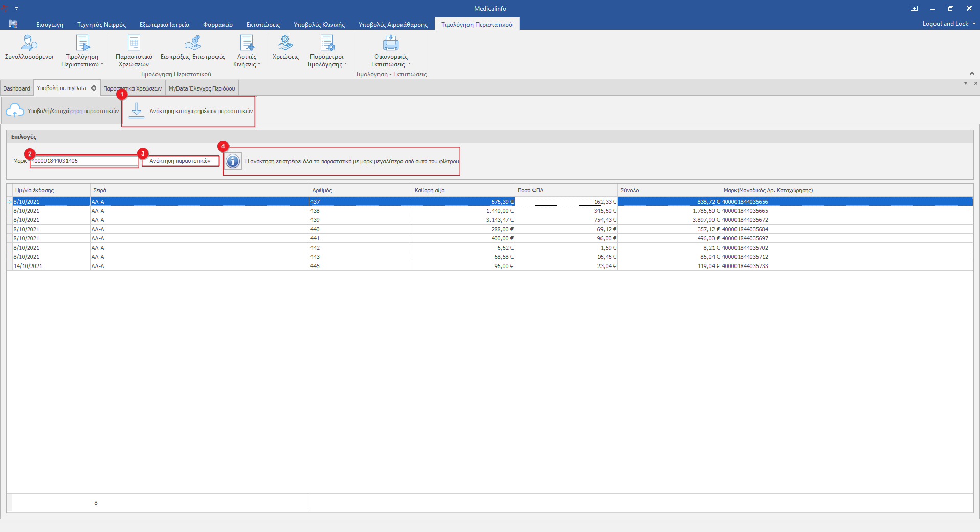Click the cloud upload Υποβολή/Καταχώρηση παραστατικών icon
This screenshot has width=980, height=532.
[x=15, y=110]
